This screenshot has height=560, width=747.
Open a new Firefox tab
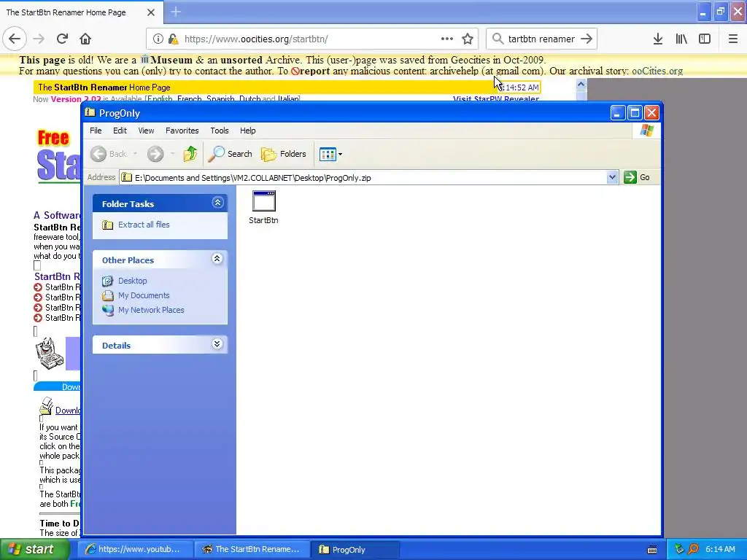point(176,12)
